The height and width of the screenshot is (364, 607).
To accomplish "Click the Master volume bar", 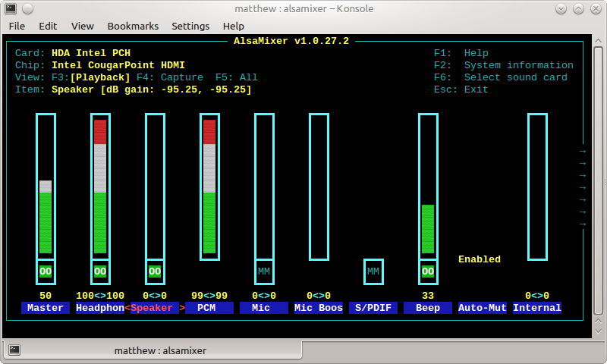I will coord(46,187).
